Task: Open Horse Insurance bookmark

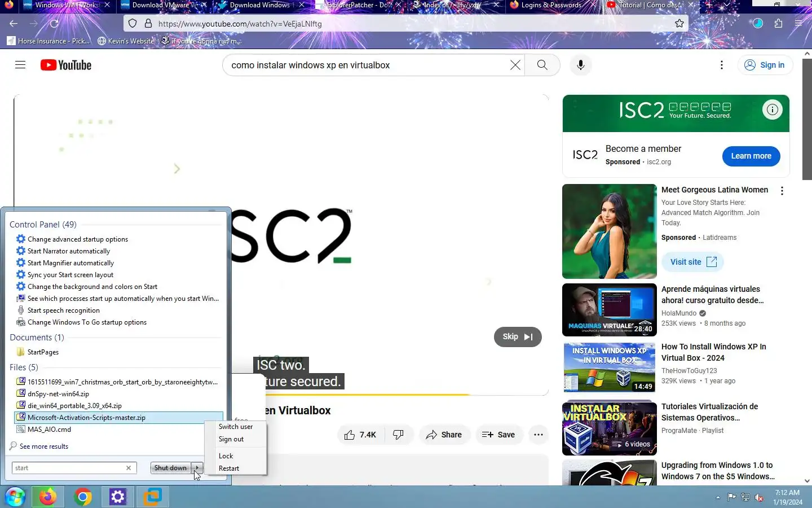Action: (x=48, y=41)
